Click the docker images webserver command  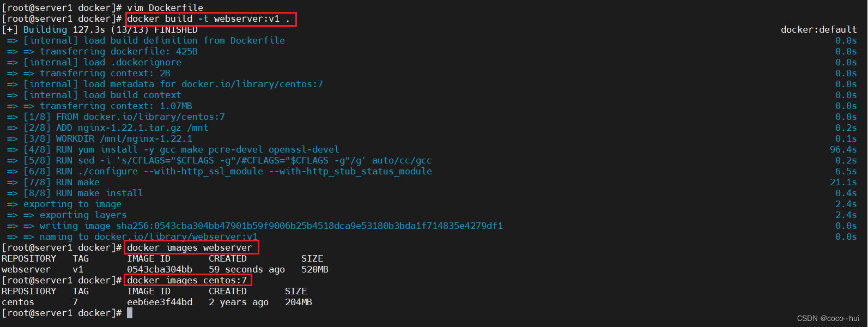point(190,248)
